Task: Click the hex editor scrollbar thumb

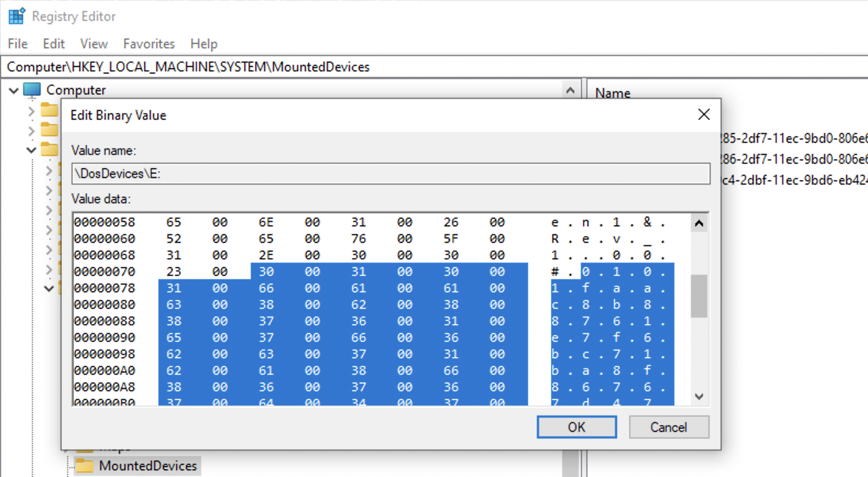Action: [699, 296]
